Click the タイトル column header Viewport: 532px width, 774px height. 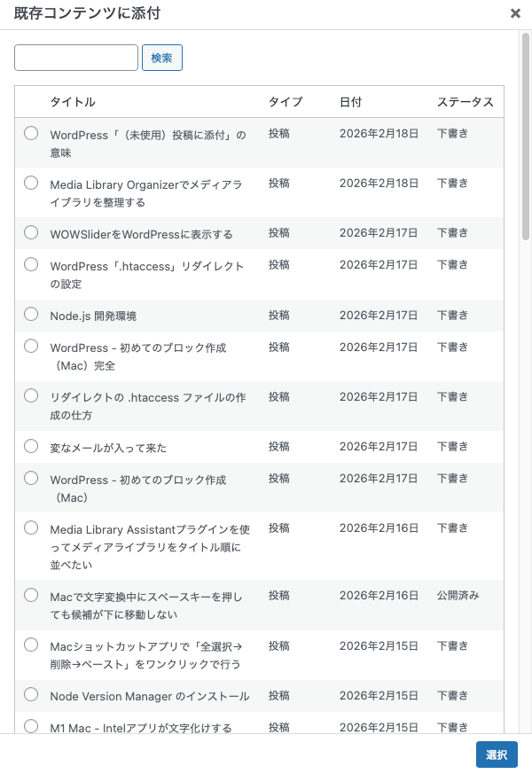pyautogui.click(x=73, y=102)
